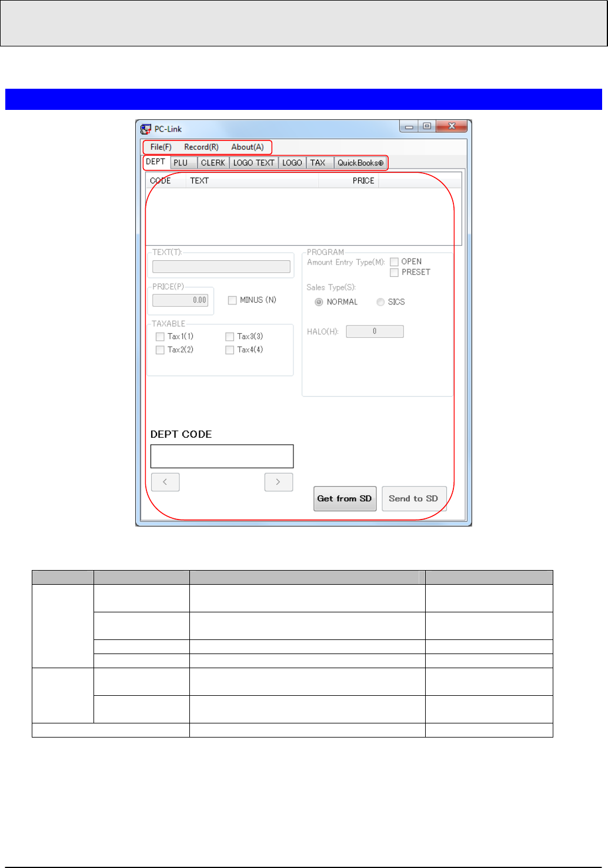Open the Record(R) menu
Image resolution: width=608 pixels, height=868 pixels.
tap(200, 147)
